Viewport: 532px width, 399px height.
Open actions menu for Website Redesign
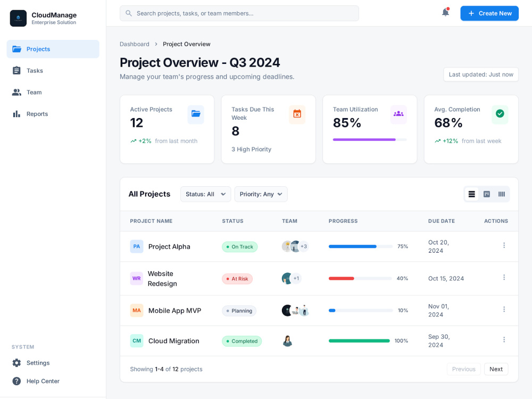tap(504, 278)
